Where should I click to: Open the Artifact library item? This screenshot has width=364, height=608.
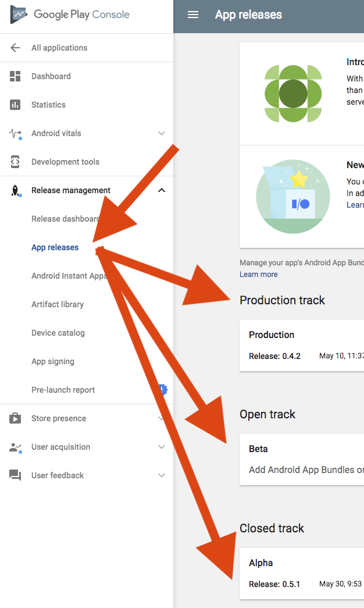[58, 304]
